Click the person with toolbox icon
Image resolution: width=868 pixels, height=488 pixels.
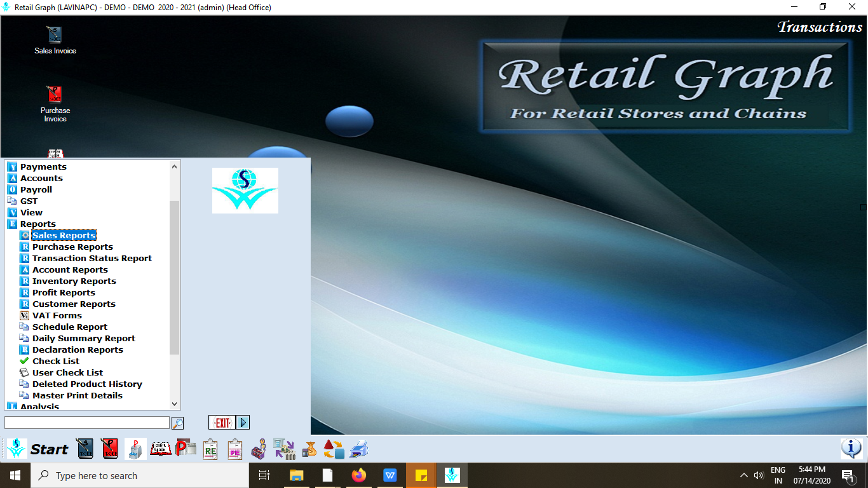coord(259,449)
